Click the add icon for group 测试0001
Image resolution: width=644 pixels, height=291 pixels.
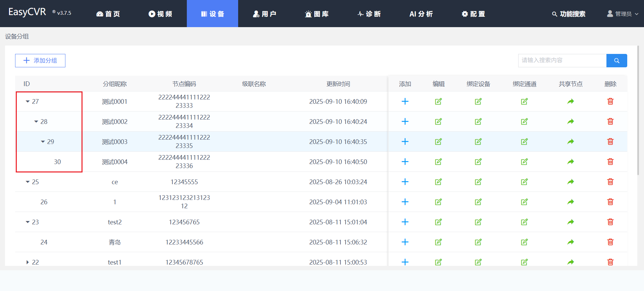coord(405,101)
